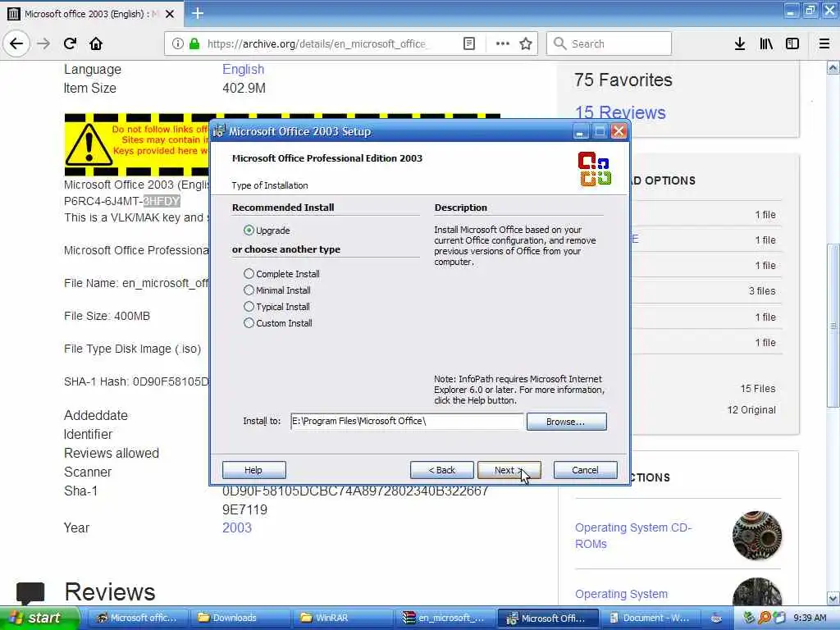Click the Install to path field

(407, 421)
